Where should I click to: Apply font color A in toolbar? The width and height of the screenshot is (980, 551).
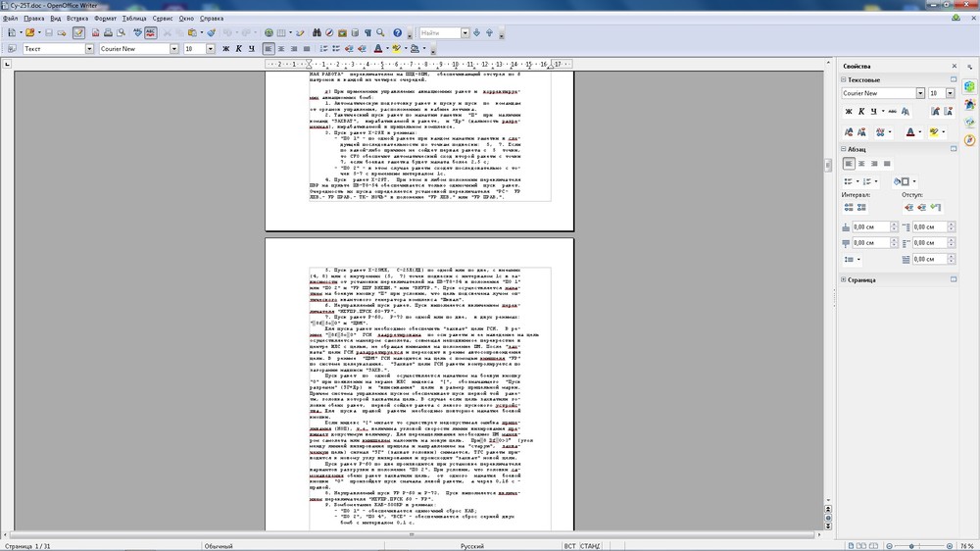pos(377,49)
